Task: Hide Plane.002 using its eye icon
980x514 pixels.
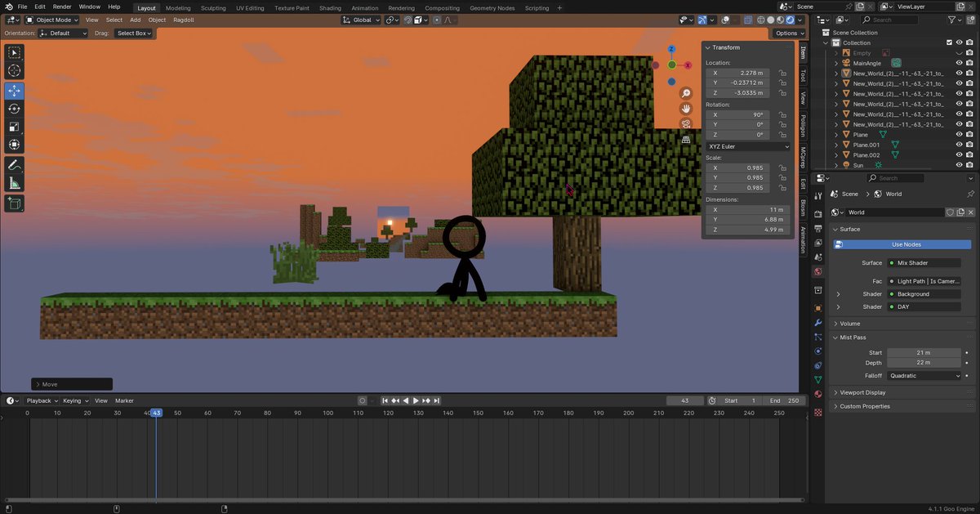Action: click(959, 154)
